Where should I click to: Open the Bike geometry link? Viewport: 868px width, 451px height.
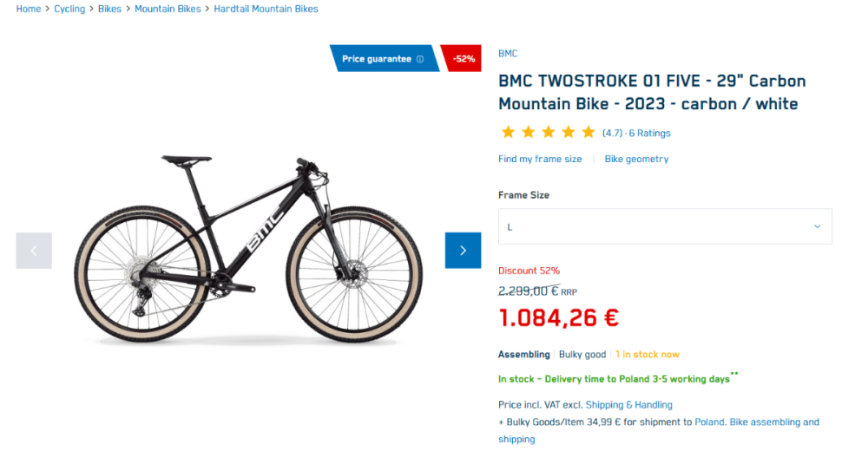636,160
